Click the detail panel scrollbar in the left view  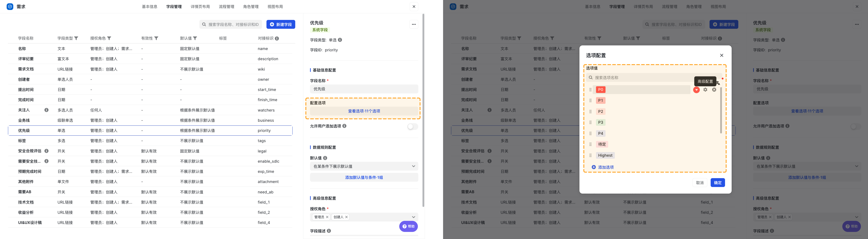423,110
